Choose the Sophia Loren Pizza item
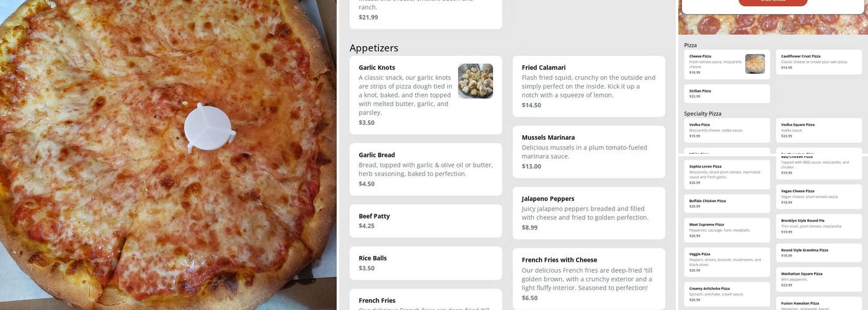This screenshot has height=310, width=868. (727, 174)
